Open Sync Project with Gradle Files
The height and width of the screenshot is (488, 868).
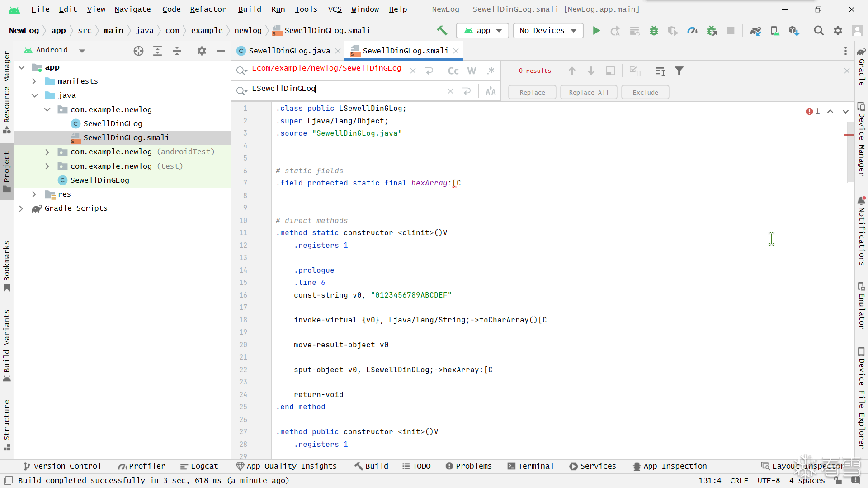pyautogui.click(x=755, y=31)
